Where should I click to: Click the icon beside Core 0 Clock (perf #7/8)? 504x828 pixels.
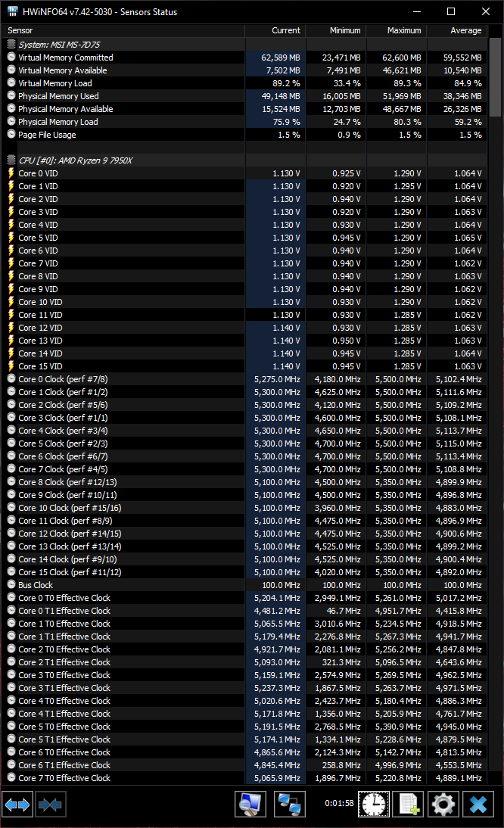[x=11, y=378]
